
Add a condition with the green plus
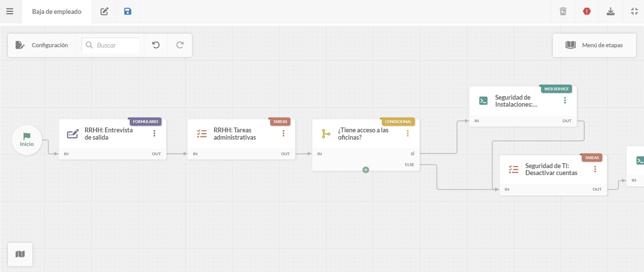tap(366, 170)
